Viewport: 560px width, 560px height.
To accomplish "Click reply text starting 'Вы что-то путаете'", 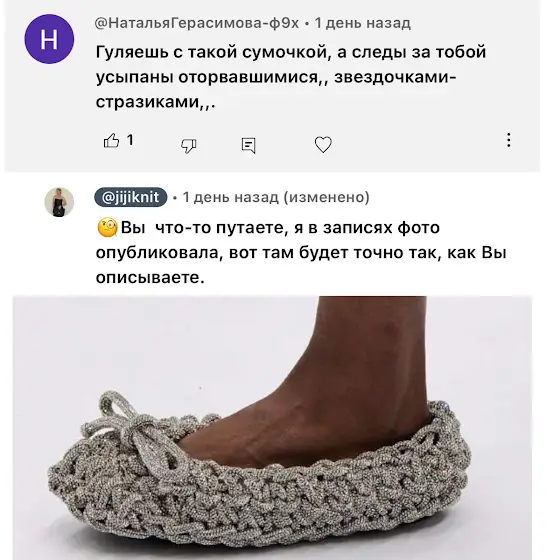I will [x=301, y=252].
